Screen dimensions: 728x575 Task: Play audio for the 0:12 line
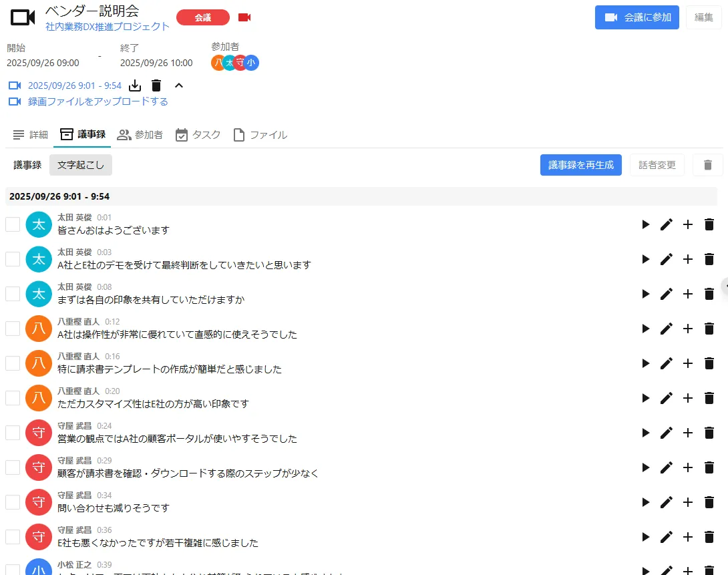pyautogui.click(x=645, y=329)
